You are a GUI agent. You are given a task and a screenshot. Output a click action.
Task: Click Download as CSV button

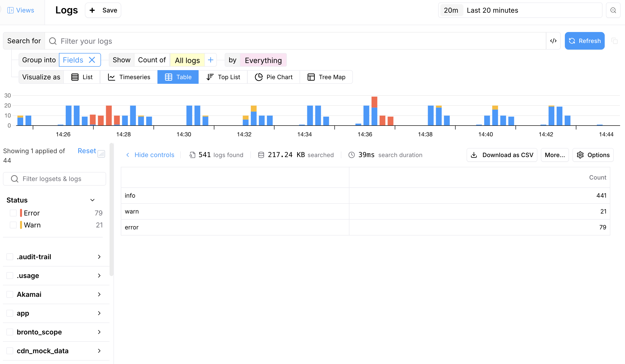[502, 155]
